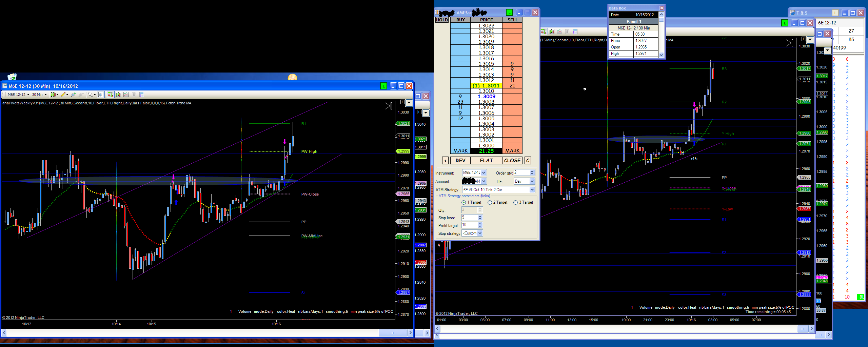The height and width of the screenshot is (347, 868).
Task: Click the C button beside CLOSE
Action: pyautogui.click(x=528, y=161)
